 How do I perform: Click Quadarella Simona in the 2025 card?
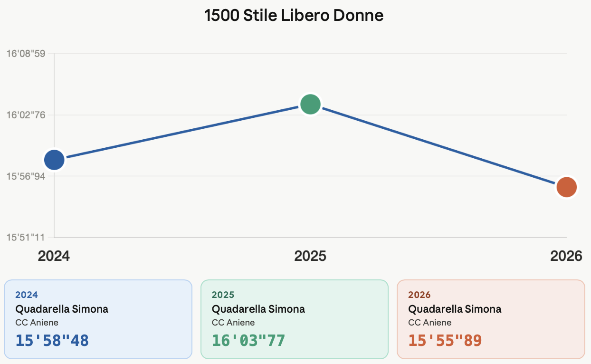point(258,309)
